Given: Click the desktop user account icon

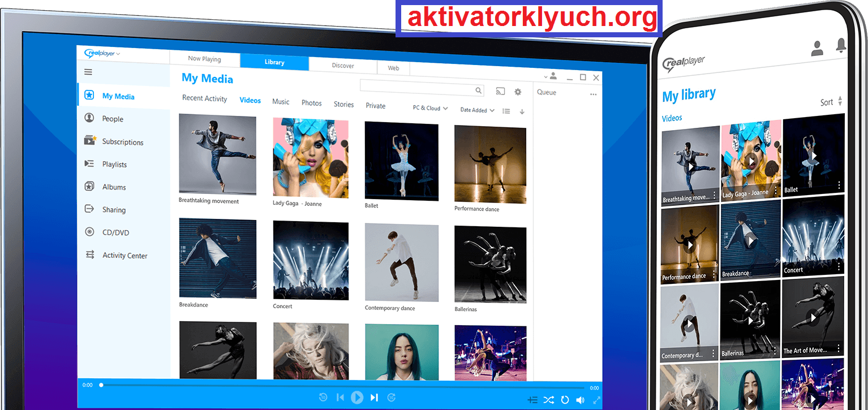Looking at the screenshot, I should 553,76.
